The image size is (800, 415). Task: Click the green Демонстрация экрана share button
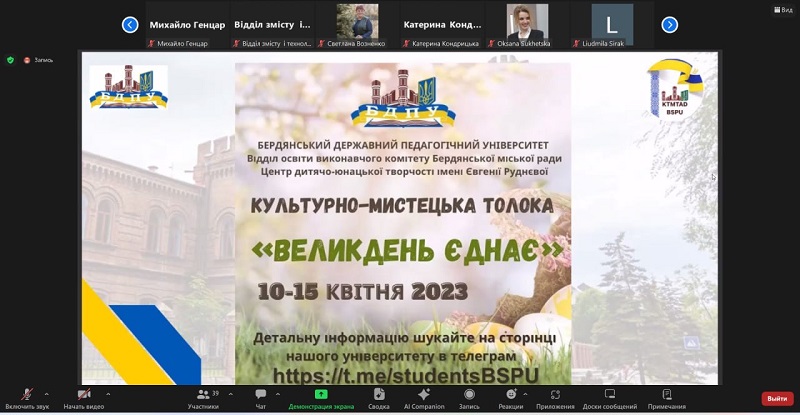click(321, 399)
